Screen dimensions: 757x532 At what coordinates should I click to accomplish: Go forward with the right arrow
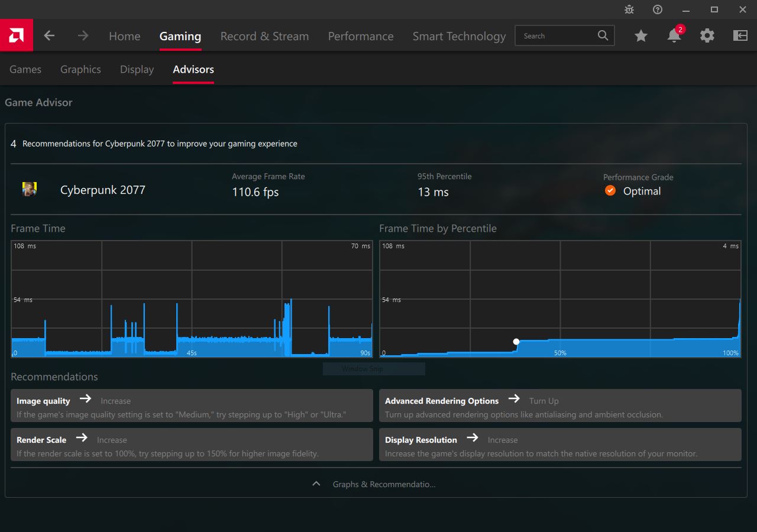(83, 35)
